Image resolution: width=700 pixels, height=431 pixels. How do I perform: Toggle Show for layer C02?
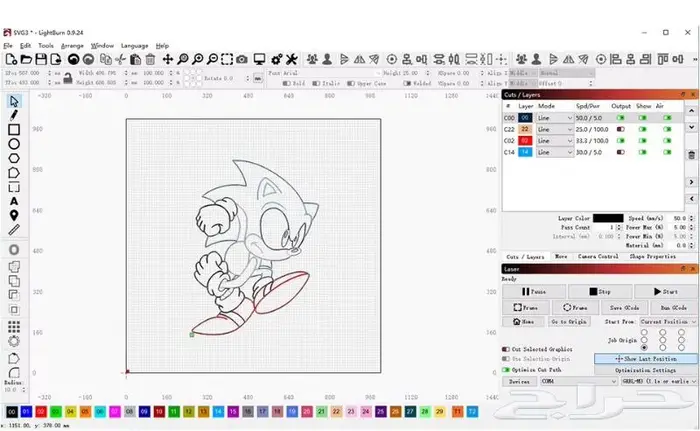643,141
